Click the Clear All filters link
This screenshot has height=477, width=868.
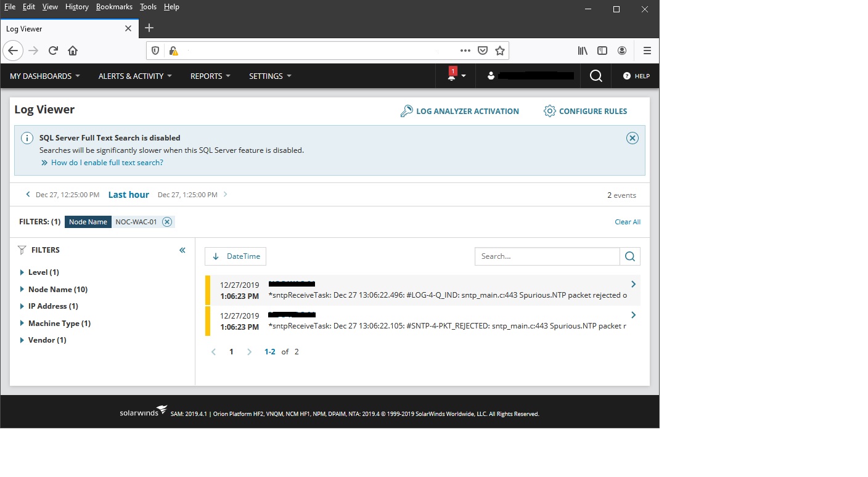[x=628, y=221]
